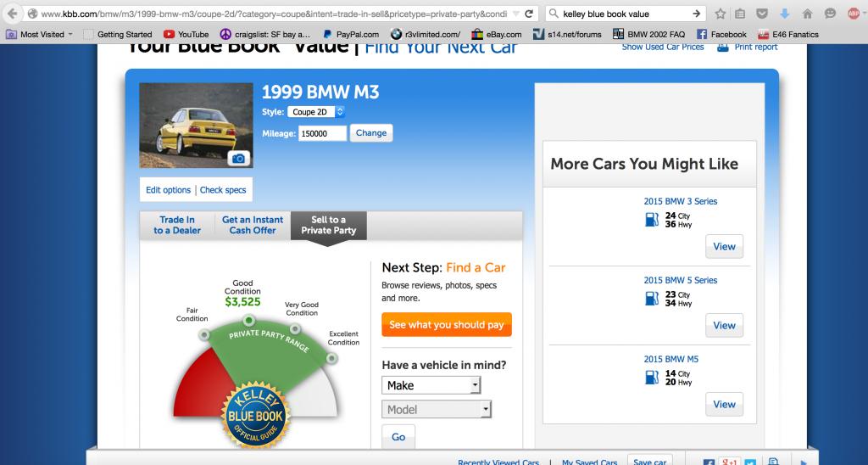Screen dimensions: 868x465
Task: Click the Google +1 share button
Action: 728,461
